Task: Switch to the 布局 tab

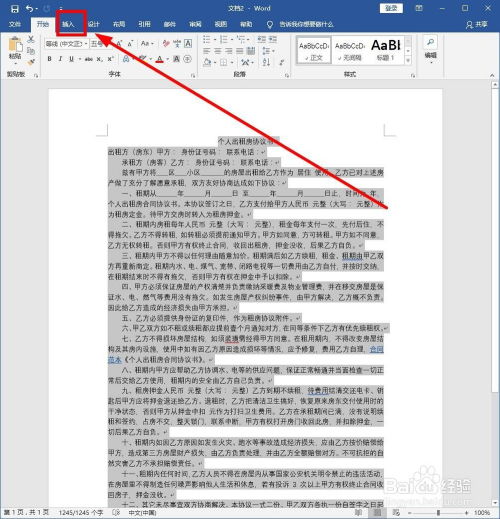Action: point(119,24)
